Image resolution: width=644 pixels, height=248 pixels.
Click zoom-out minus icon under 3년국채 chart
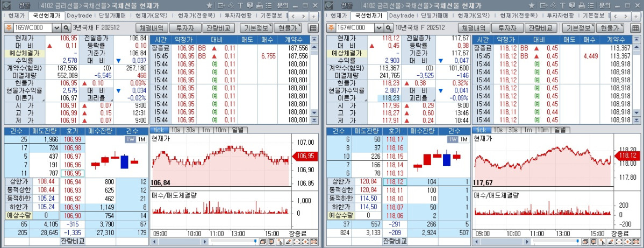click(297, 242)
